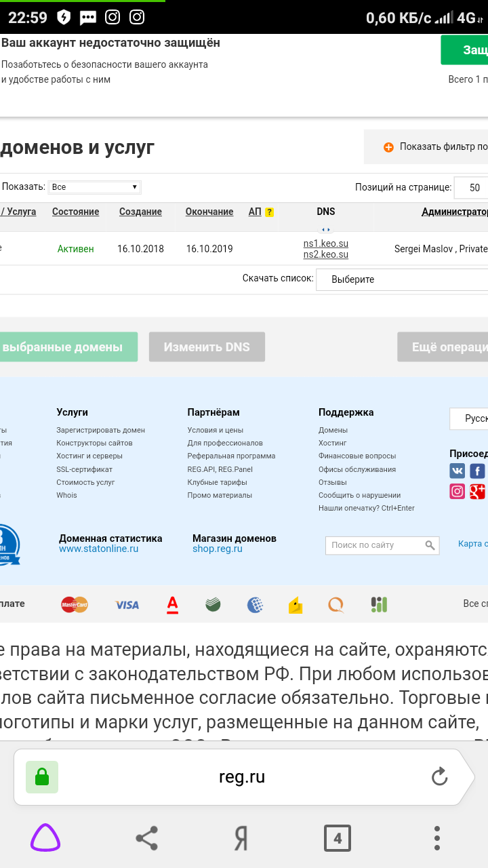Tap the Alice voice assistant icon
This screenshot has width=488, height=868.
pyautogui.click(x=45, y=838)
